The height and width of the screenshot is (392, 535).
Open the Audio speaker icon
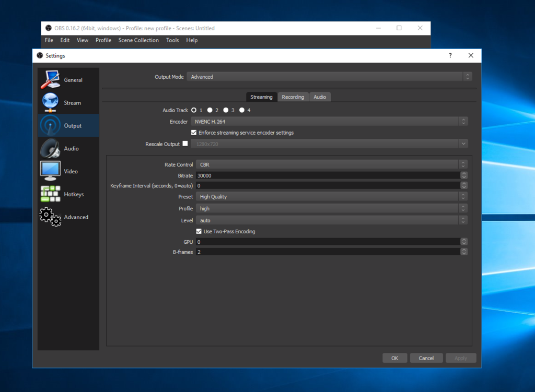click(50, 148)
